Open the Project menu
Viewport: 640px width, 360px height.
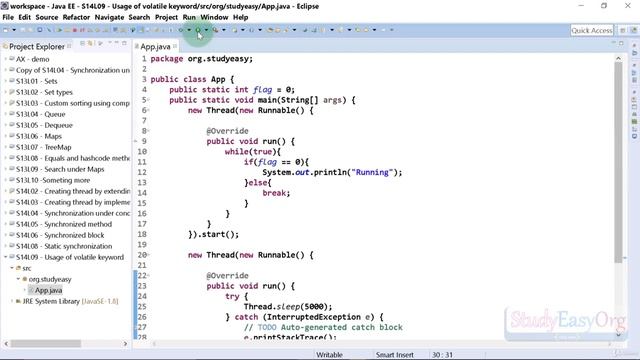click(166, 17)
